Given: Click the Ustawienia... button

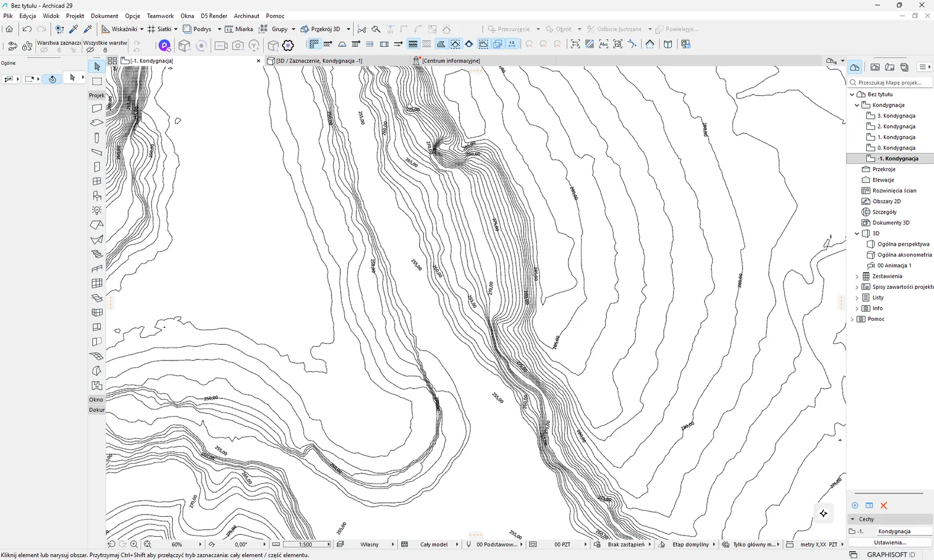Looking at the screenshot, I should point(890,542).
